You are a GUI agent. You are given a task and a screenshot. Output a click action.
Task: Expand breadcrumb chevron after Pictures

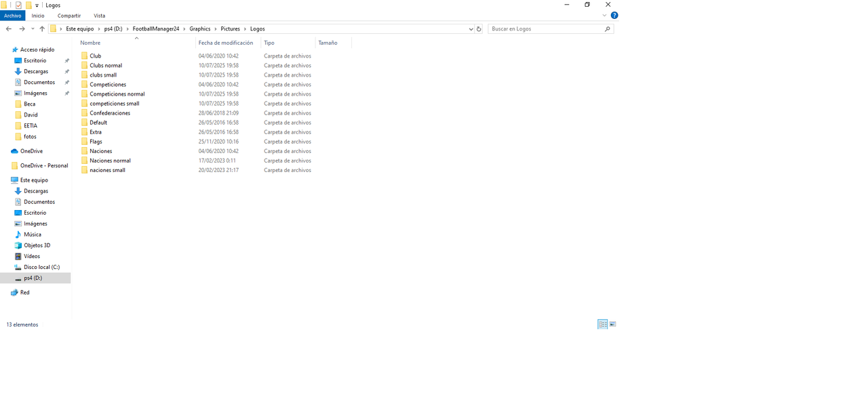click(245, 29)
